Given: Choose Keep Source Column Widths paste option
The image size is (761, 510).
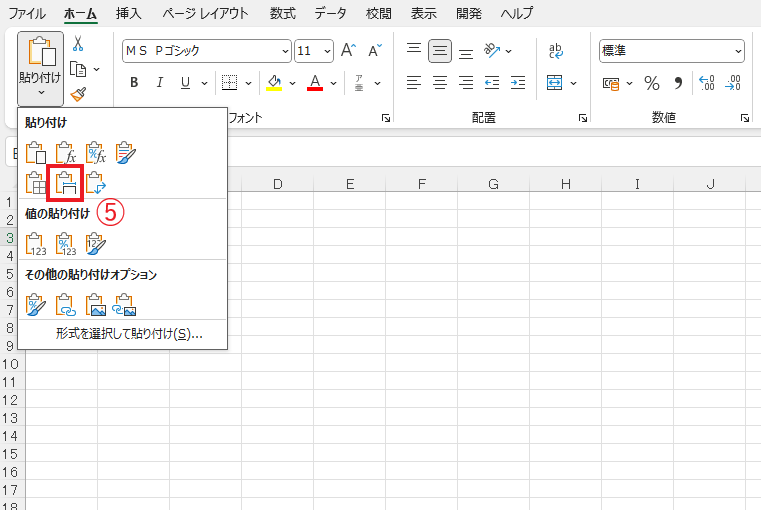Looking at the screenshot, I should point(66,183).
